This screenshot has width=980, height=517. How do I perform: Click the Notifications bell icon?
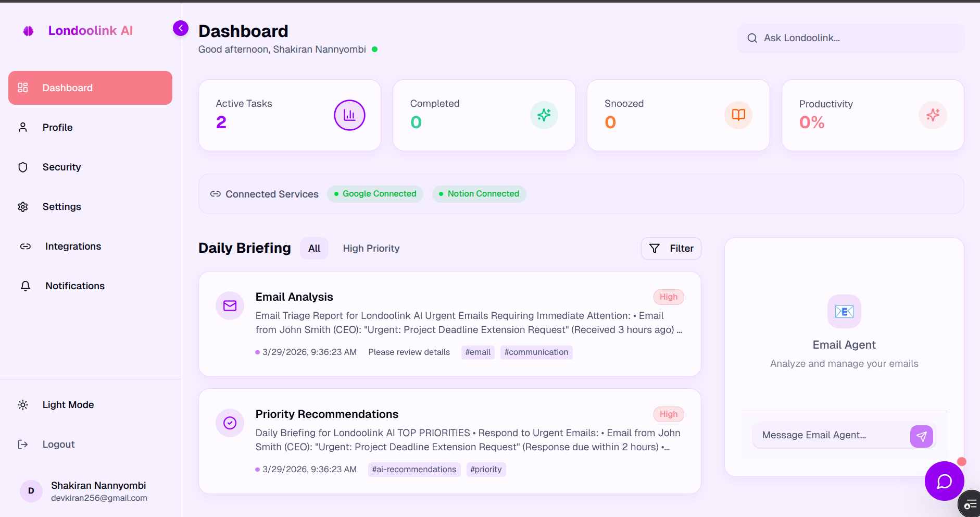click(x=26, y=286)
